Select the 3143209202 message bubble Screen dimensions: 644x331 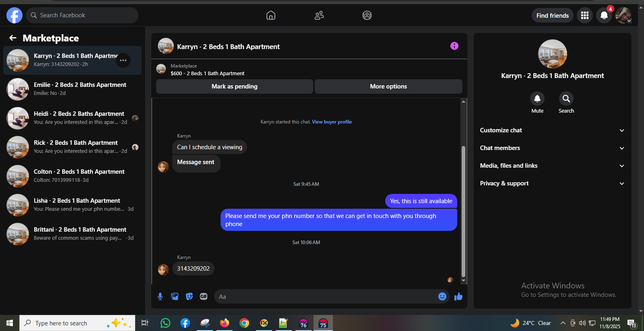pyautogui.click(x=193, y=269)
